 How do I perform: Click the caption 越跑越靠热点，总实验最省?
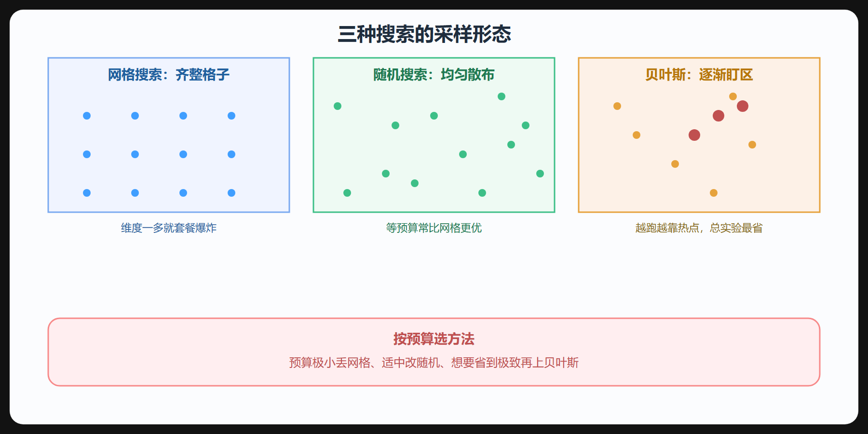tap(699, 228)
